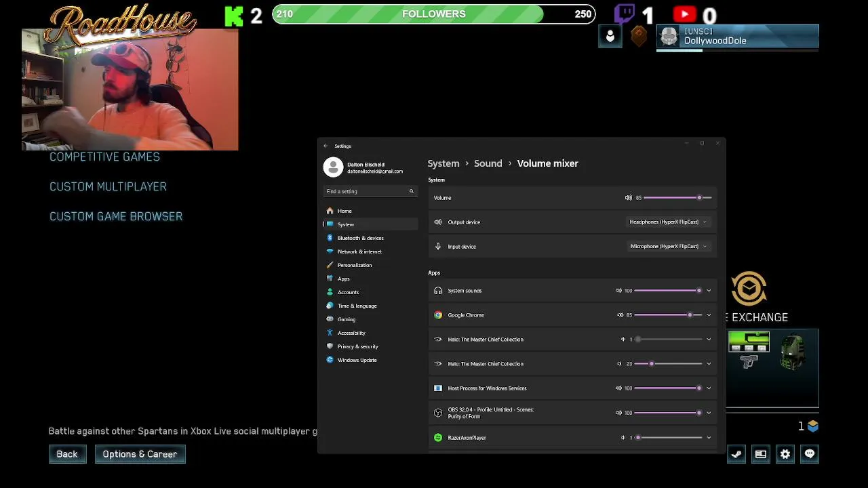
Task: Open Bluetooth & devices settings
Action: pyautogui.click(x=370, y=238)
